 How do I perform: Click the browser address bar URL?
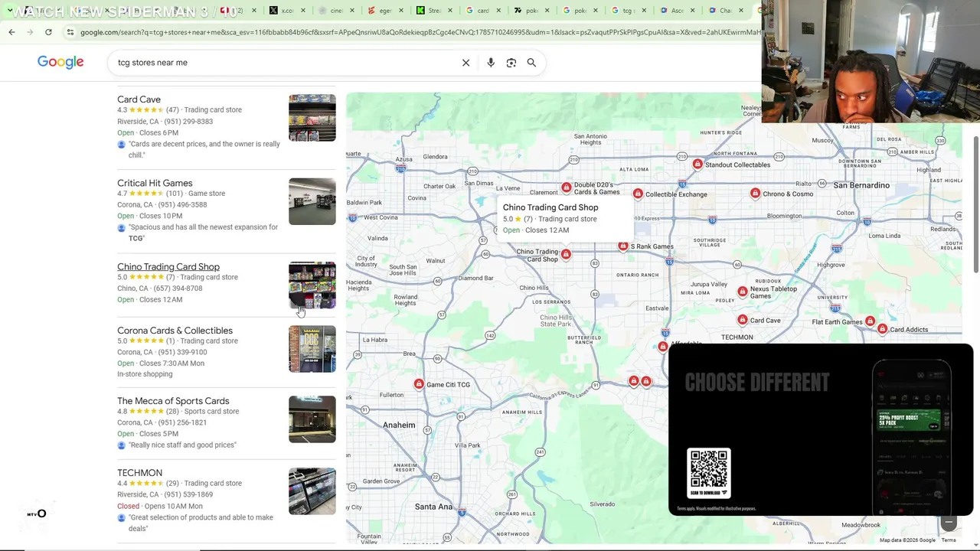point(420,32)
